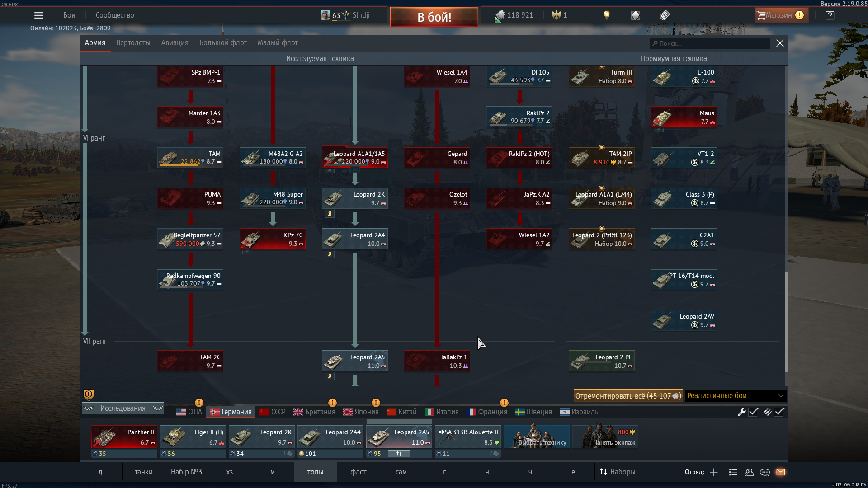Select the Швеция nation tab
868x488 pixels.
tap(533, 412)
